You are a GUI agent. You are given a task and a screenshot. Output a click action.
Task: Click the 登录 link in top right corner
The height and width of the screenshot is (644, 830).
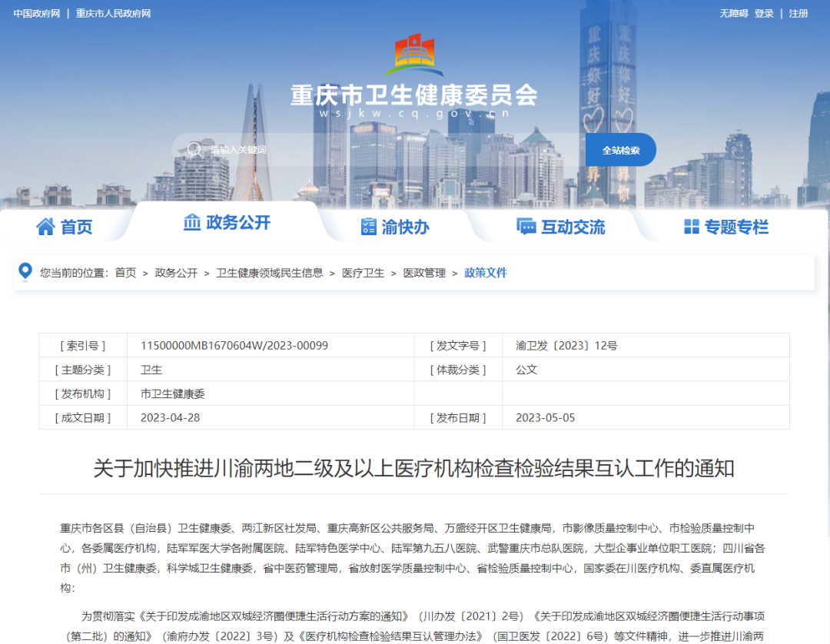tap(763, 13)
